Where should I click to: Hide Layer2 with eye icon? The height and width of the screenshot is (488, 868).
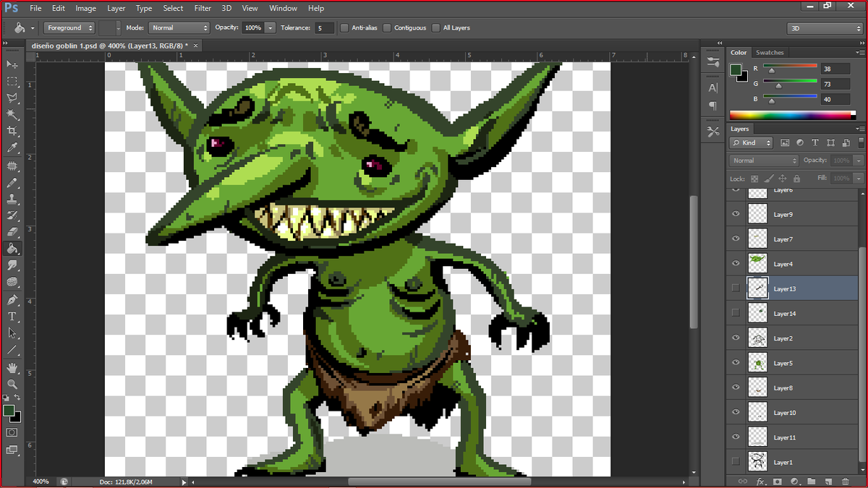736,338
